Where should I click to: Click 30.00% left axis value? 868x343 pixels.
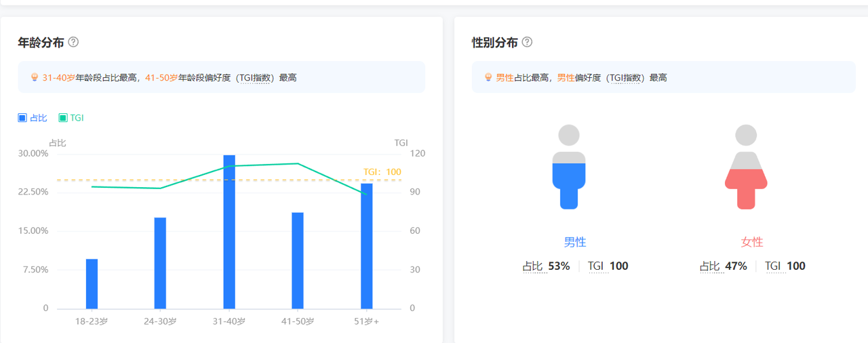(33, 153)
